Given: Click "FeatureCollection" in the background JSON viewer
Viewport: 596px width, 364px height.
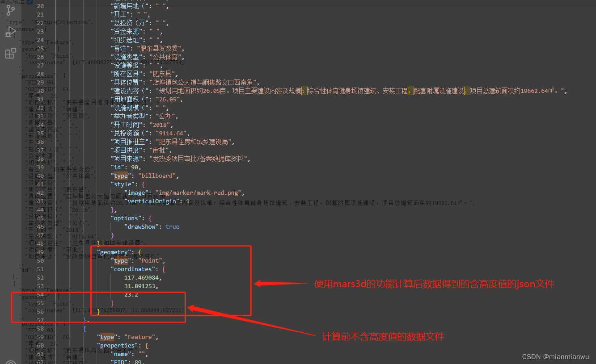Looking at the screenshot, I should pyautogui.click(x=62, y=22).
